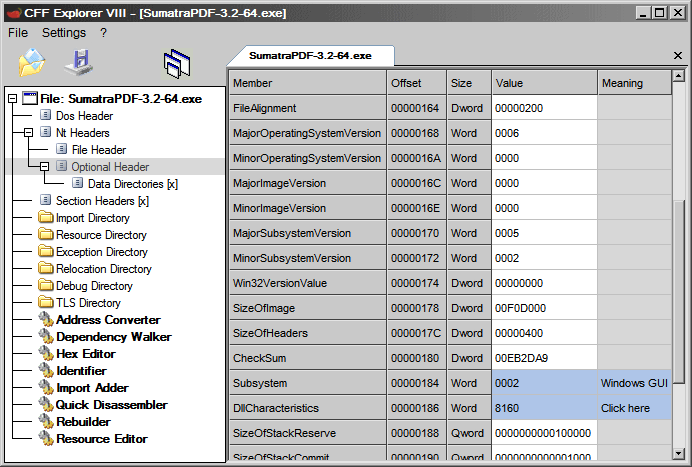This screenshot has height=467, width=692.
Task: Select 'Import Directory' tree item
Action: point(93,218)
